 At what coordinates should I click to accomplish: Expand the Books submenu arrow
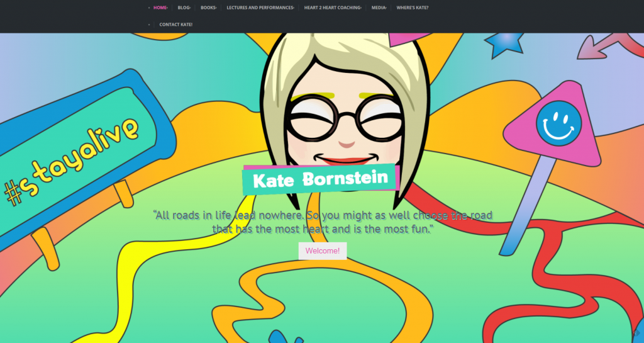[x=216, y=8]
